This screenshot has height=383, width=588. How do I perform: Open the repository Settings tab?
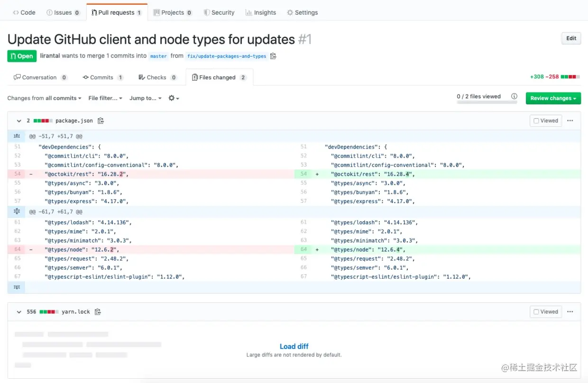303,12
